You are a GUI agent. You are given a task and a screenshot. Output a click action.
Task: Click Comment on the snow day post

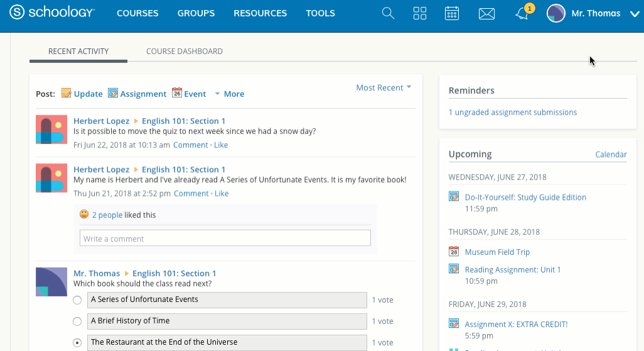tap(191, 144)
